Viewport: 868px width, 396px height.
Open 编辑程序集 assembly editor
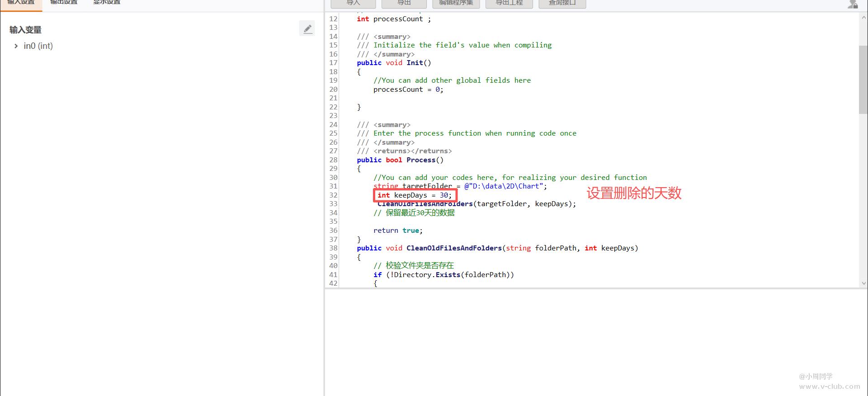pos(456,3)
